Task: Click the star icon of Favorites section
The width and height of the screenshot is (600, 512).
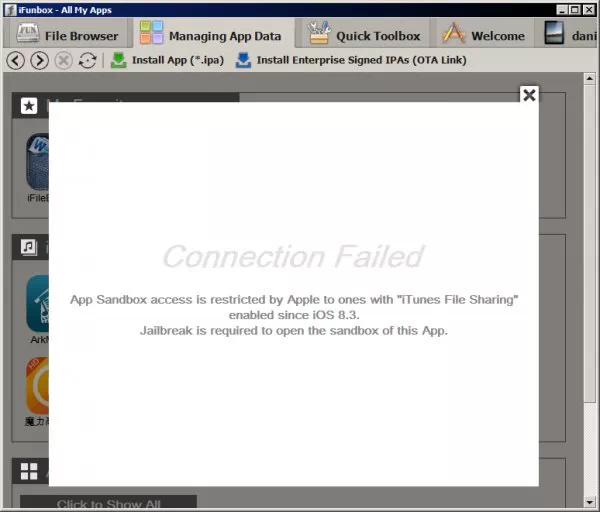Action: pos(29,106)
